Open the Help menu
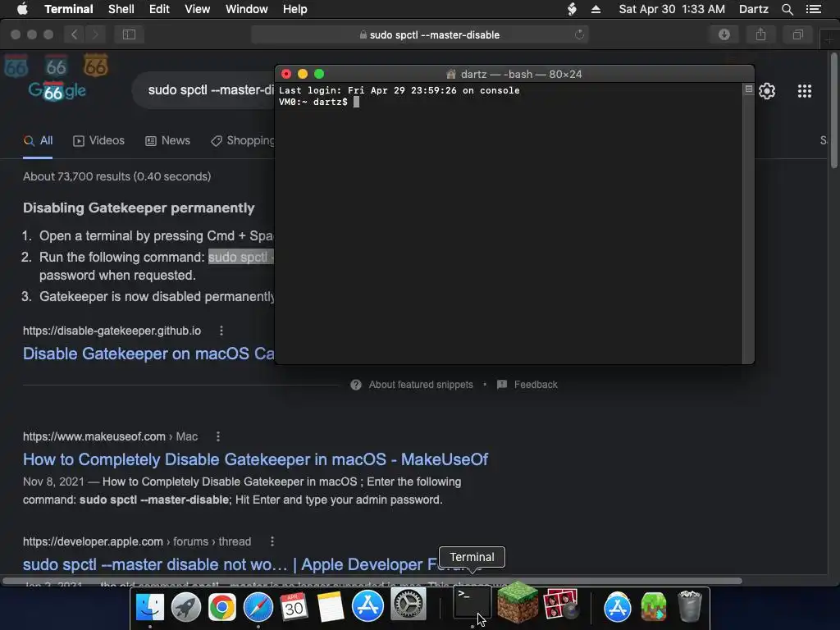Viewport: 840px width, 630px height. [x=294, y=9]
